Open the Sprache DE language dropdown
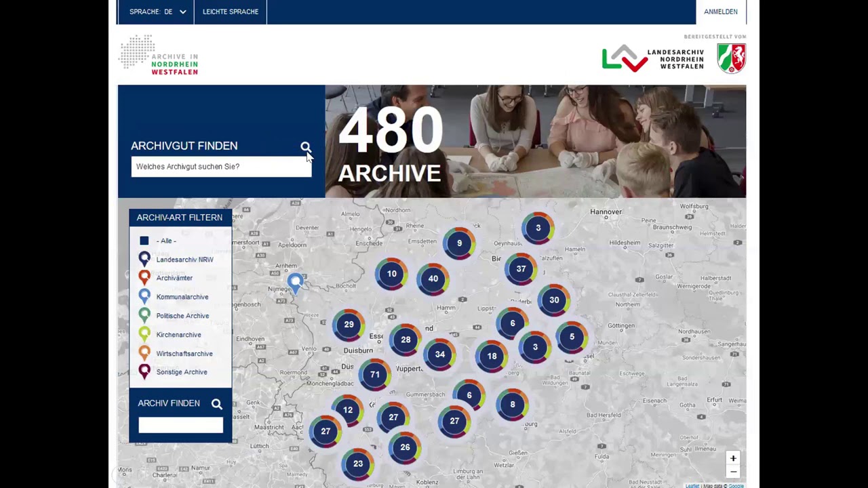 tap(157, 12)
